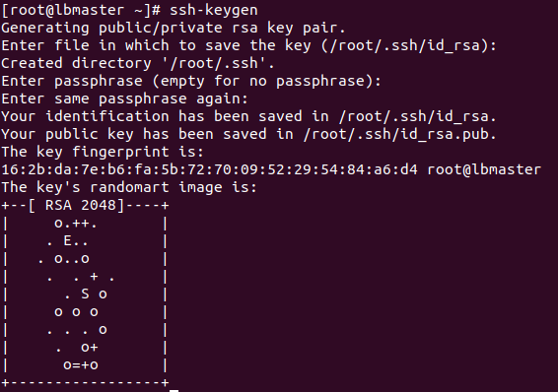Screen dimensions: 558x392
Task: Click the 'o.++.' first randomart row
Action: (76, 224)
